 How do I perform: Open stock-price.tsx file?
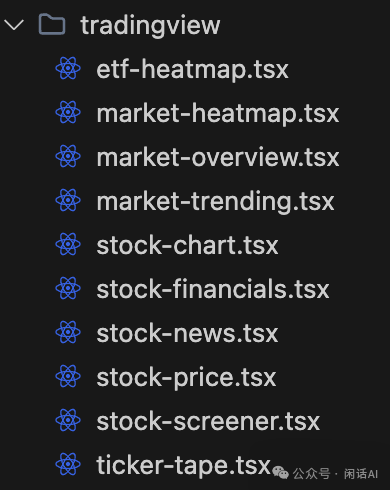click(186, 378)
